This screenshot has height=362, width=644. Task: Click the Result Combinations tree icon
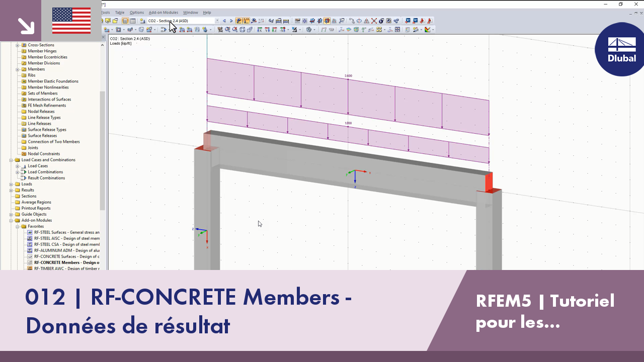tap(24, 177)
